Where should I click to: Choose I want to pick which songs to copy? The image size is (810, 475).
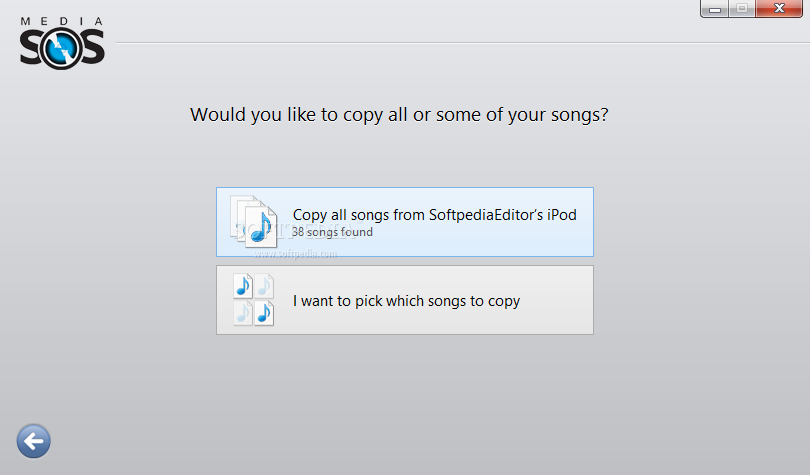click(x=405, y=300)
